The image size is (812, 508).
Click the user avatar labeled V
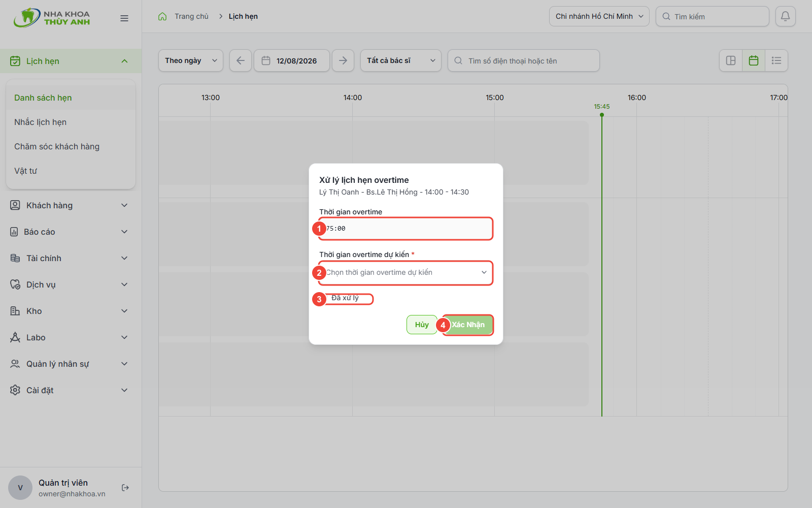coord(20,488)
